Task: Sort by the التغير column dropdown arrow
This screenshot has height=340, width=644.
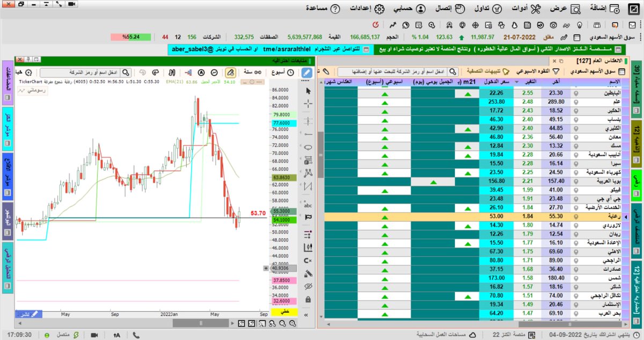Action: [517, 82]
